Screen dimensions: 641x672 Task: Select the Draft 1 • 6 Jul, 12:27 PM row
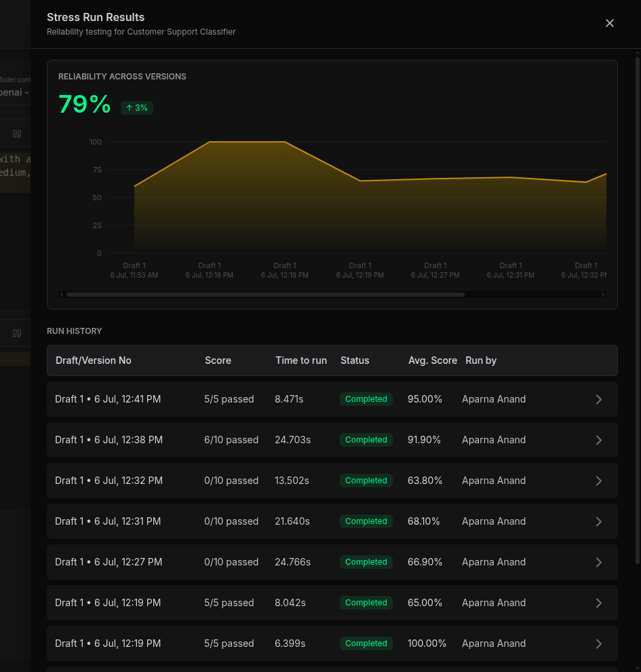[332, 562]
